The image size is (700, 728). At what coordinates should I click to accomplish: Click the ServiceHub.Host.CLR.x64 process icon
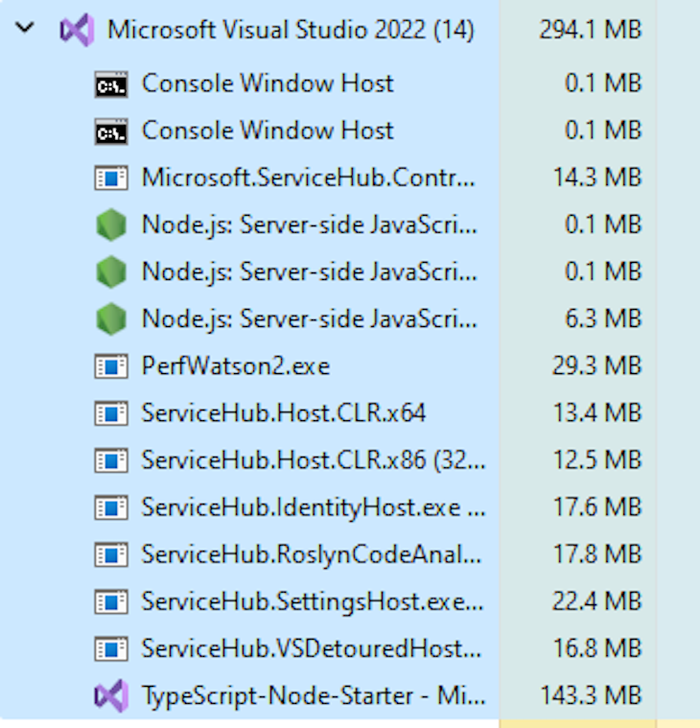tap(111, 413)
